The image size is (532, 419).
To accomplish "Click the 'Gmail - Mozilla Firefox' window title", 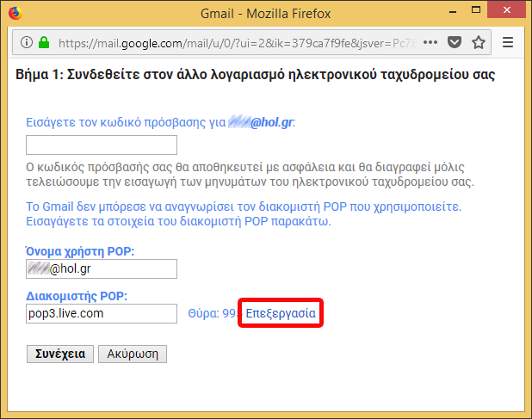I will 266,14.
